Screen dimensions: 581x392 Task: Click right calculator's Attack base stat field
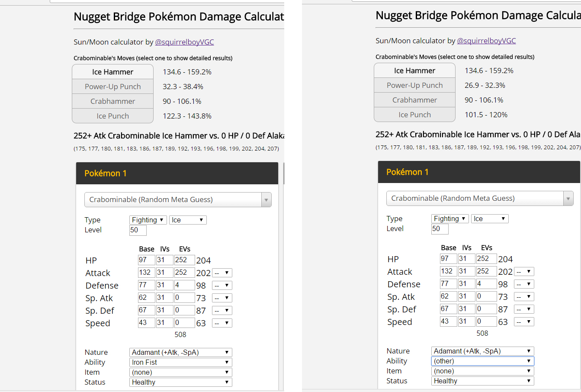coord(448,271)
